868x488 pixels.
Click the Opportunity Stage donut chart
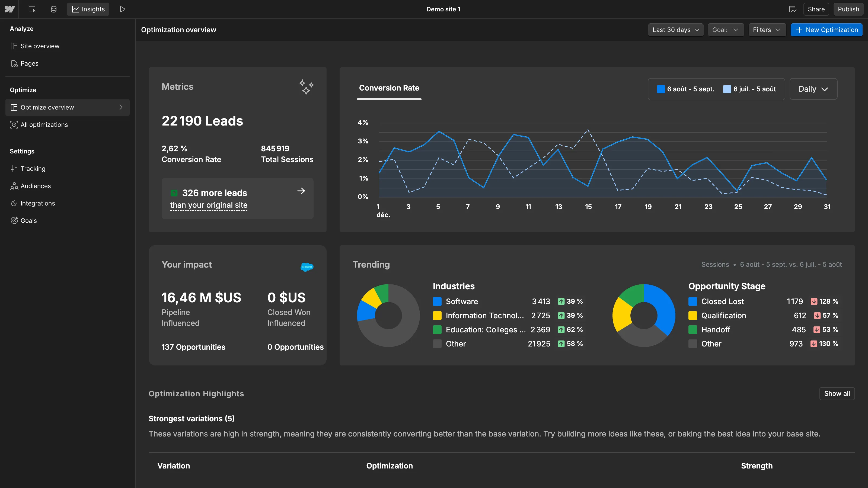point(644,315)
